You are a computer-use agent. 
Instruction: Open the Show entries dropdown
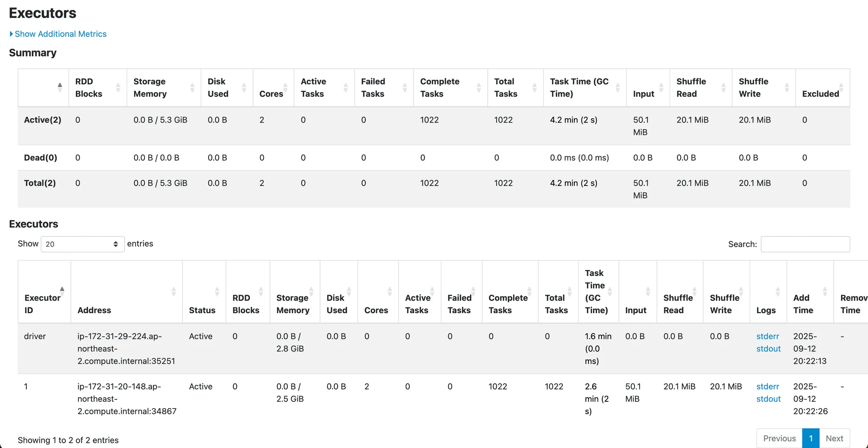(x=82, y=244)
